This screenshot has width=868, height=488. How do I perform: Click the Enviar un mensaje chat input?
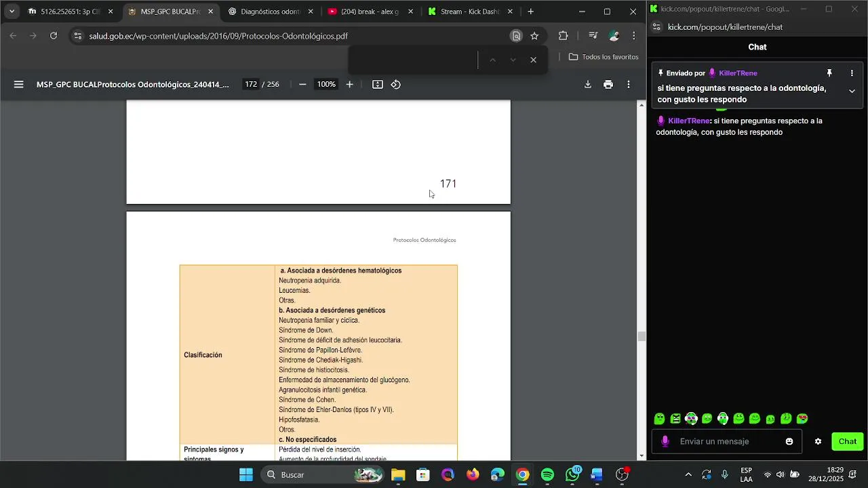coord(727,441)
